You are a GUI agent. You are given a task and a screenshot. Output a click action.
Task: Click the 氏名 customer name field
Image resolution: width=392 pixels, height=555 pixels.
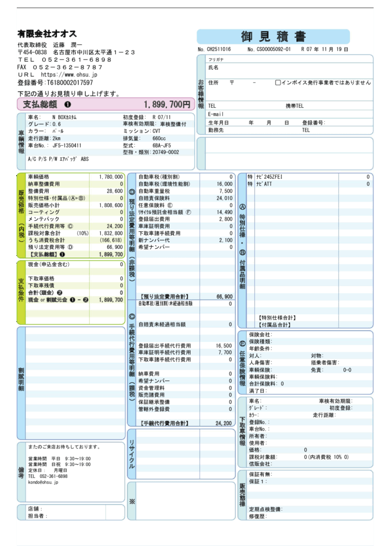290,68
